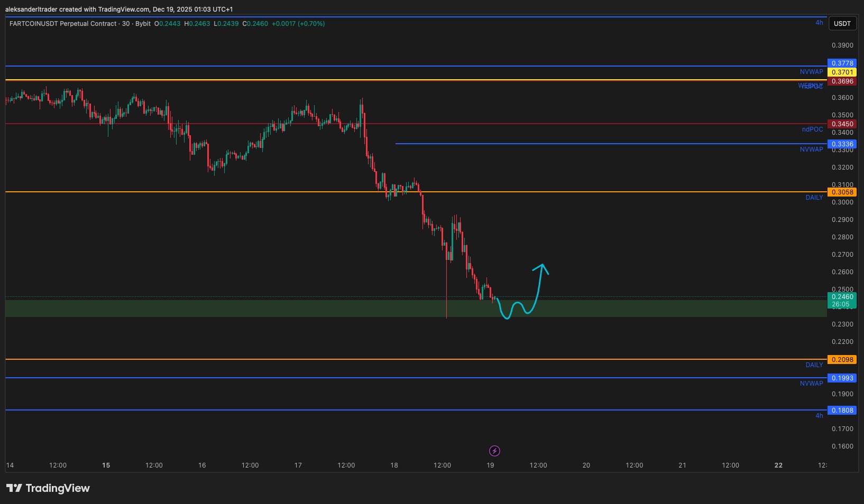
Task: Click the purple lightning event icon
Action: (x=494, y=451)
